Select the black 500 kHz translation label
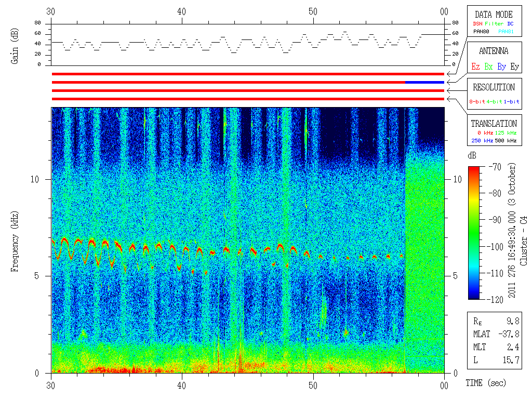532x399 pixels. 506,140
